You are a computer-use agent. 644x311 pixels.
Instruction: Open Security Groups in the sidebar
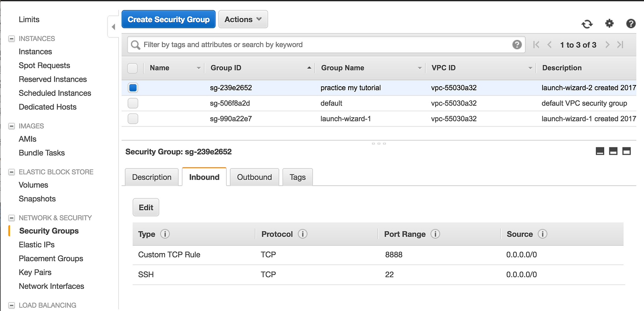pos(49,231)
